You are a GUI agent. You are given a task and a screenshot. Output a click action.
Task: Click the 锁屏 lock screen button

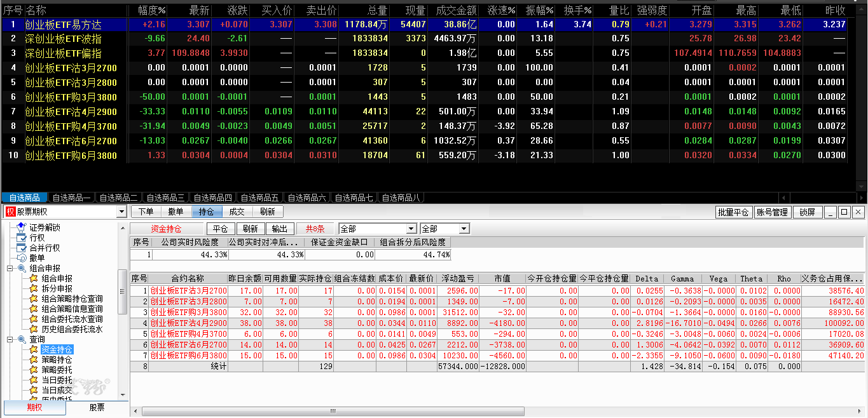click(808, 212)
